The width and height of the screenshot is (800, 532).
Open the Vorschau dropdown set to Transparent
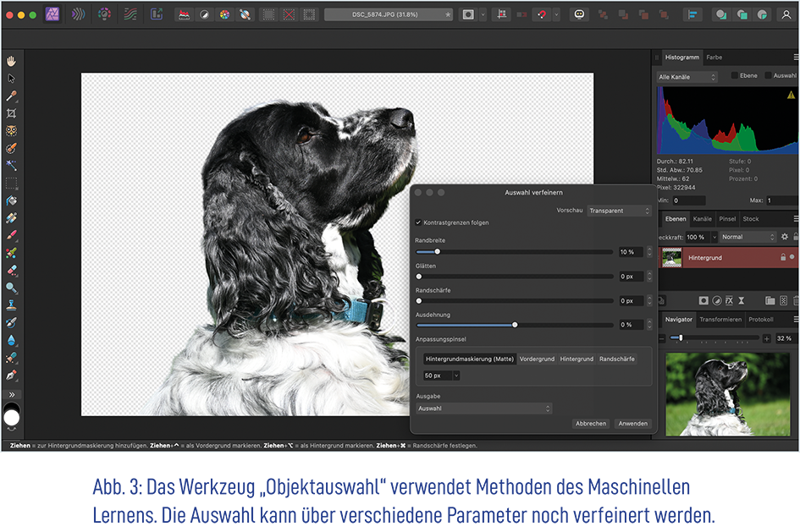tap(620, 211)
